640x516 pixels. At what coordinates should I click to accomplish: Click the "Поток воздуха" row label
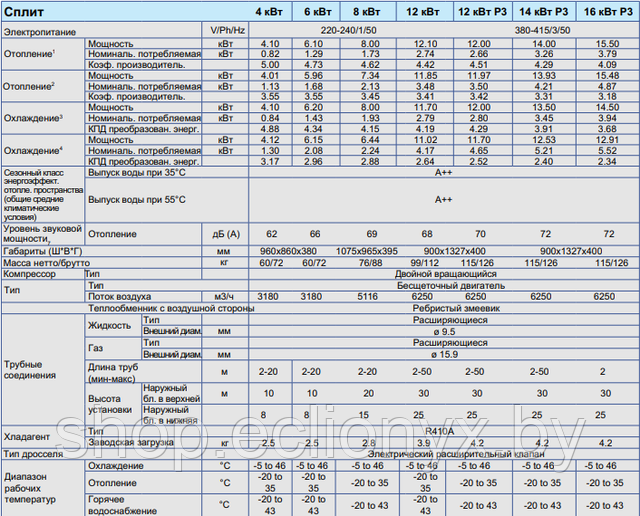click(120, 297)
